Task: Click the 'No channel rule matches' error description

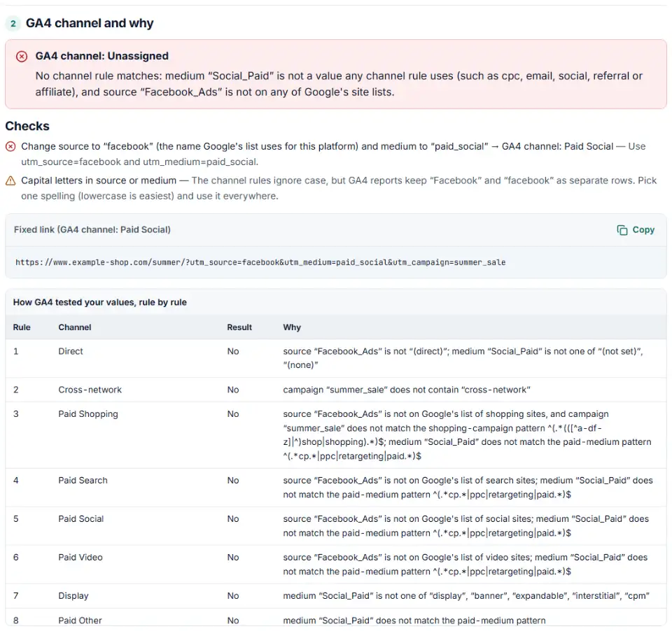Action: 339,84
